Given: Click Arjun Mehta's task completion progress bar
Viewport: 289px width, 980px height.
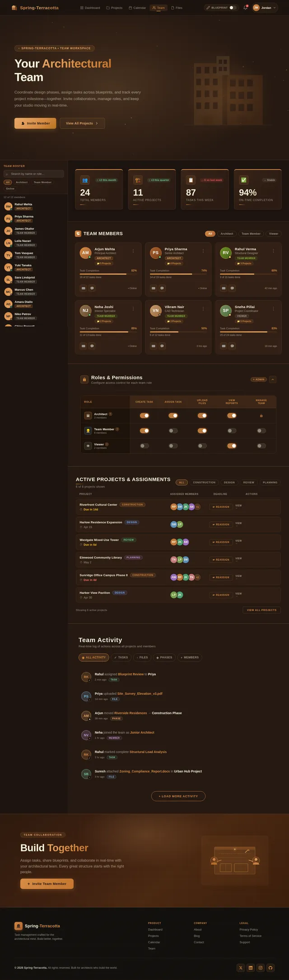Looking at the screenshot, I should 108,274.
